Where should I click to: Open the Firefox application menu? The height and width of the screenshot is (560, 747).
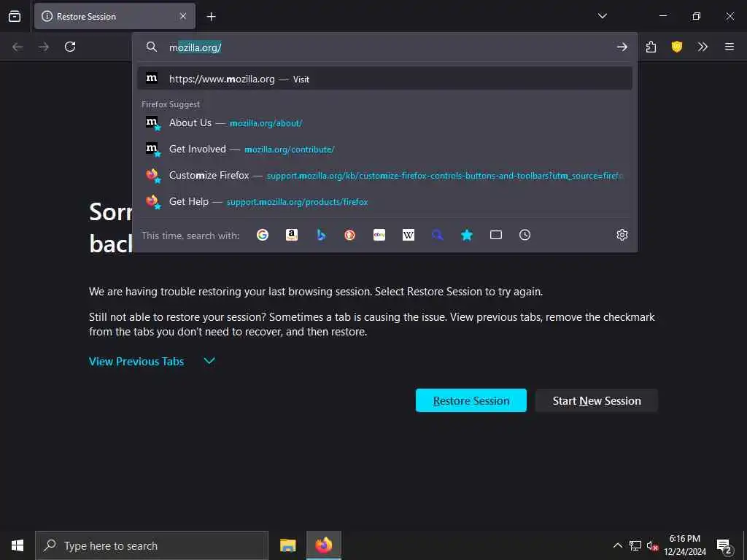(729, 47)
